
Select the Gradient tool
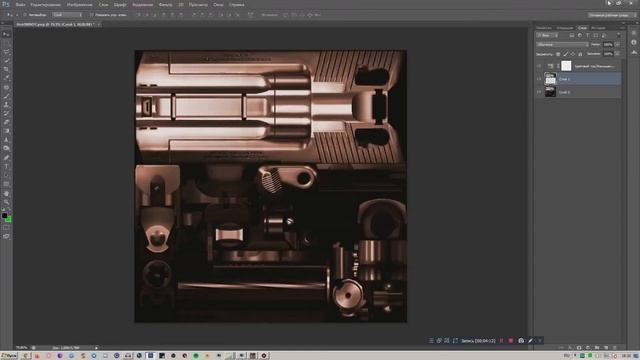click(6, 131)
